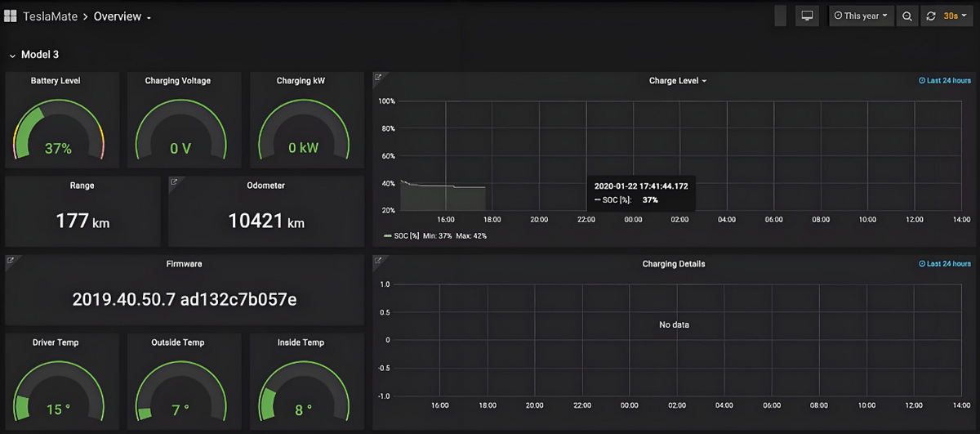Open the This year time range picker
This screenshot has height=434, width=980.
tap(862, 16)
